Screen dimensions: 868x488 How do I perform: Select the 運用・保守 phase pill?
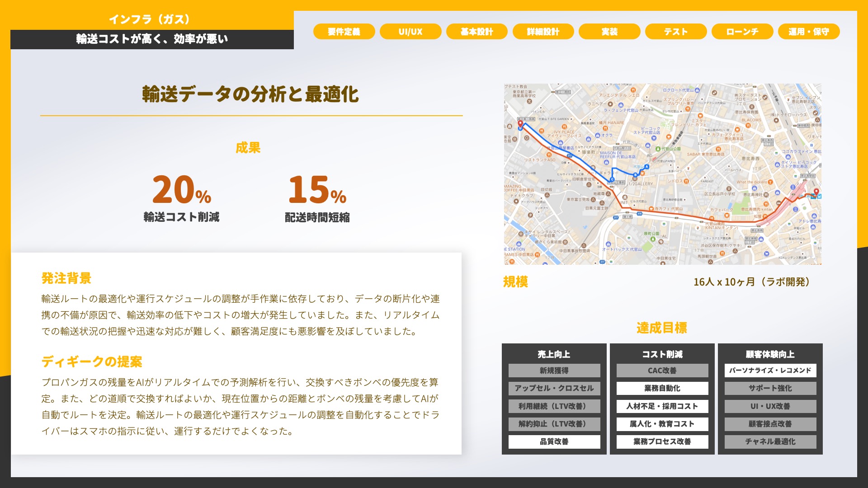click(x=809, y=32)
